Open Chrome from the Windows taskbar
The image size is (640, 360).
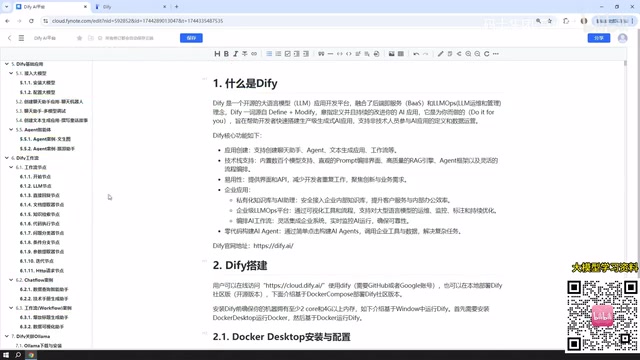pyautogui.click(x=31, y=355)
